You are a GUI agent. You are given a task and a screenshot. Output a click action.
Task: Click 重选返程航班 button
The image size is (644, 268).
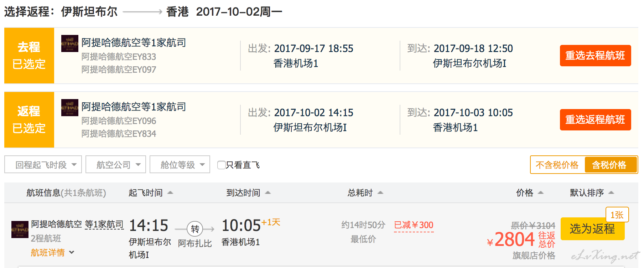(595, 120)
